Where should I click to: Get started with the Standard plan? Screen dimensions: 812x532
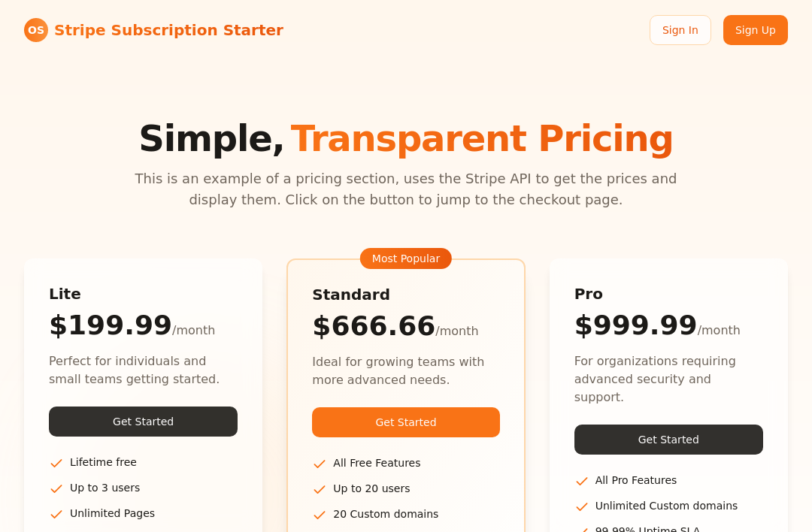tap(405, 422)
